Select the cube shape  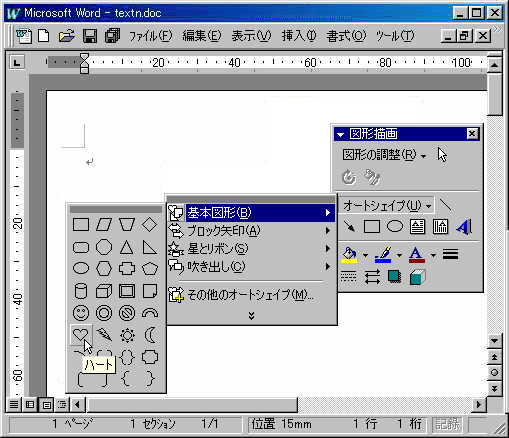[104, 291]
